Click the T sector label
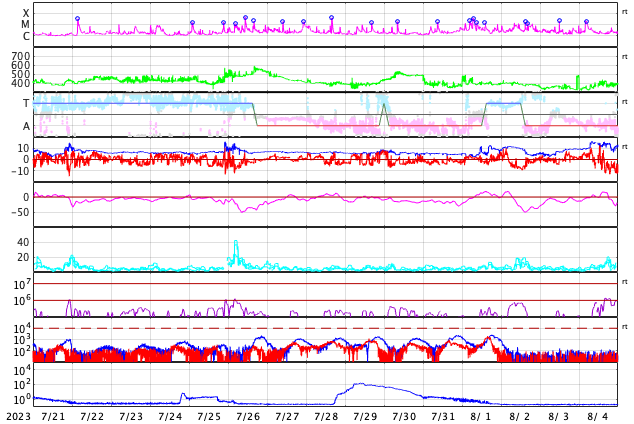This screenshot has width=634, height=424. (26, 103)
